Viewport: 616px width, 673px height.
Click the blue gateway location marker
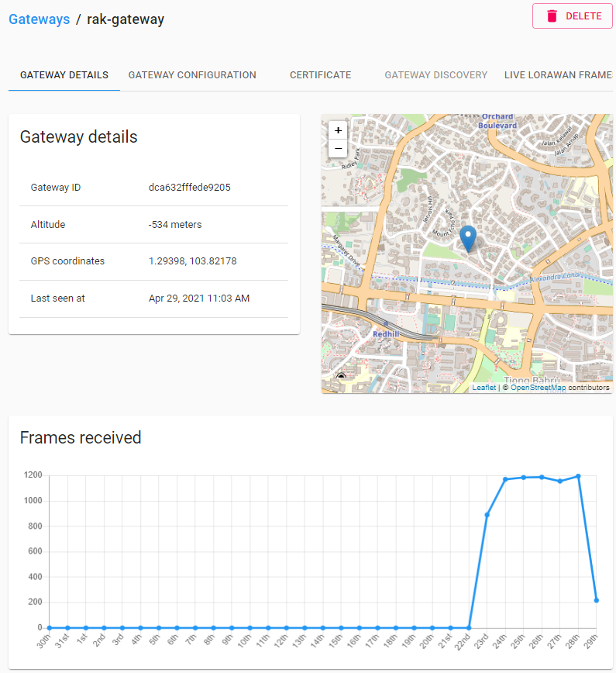point(468,238)
